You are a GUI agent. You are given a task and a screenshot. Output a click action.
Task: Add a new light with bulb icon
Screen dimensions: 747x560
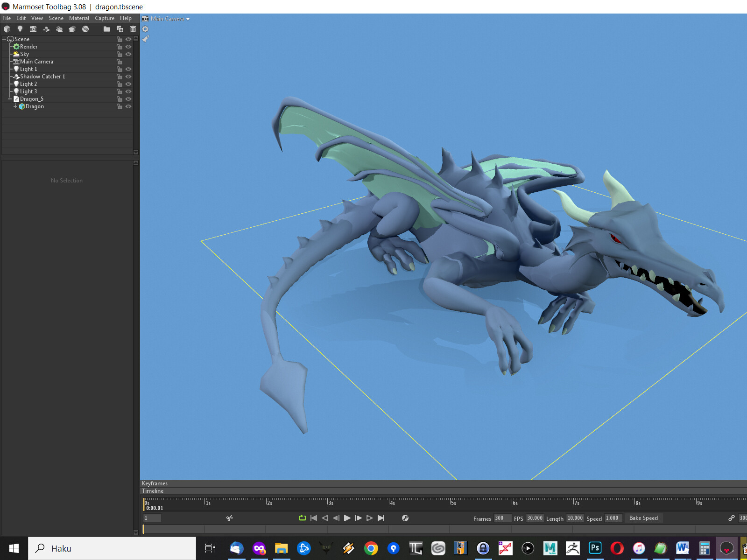tap(20, 29)
